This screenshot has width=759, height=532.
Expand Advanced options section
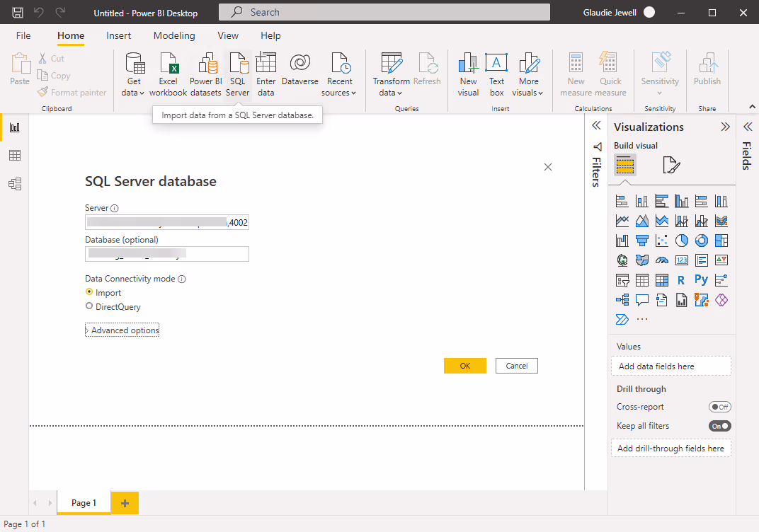pyautogui.click(x=122, y=330)
